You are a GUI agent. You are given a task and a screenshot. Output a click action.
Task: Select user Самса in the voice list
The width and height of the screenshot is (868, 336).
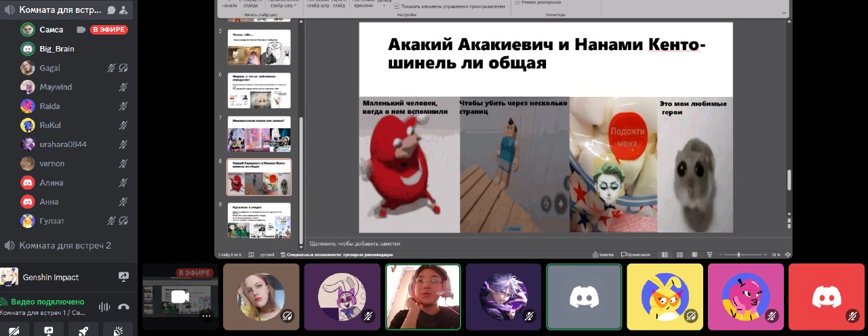[x=51, y=30]
